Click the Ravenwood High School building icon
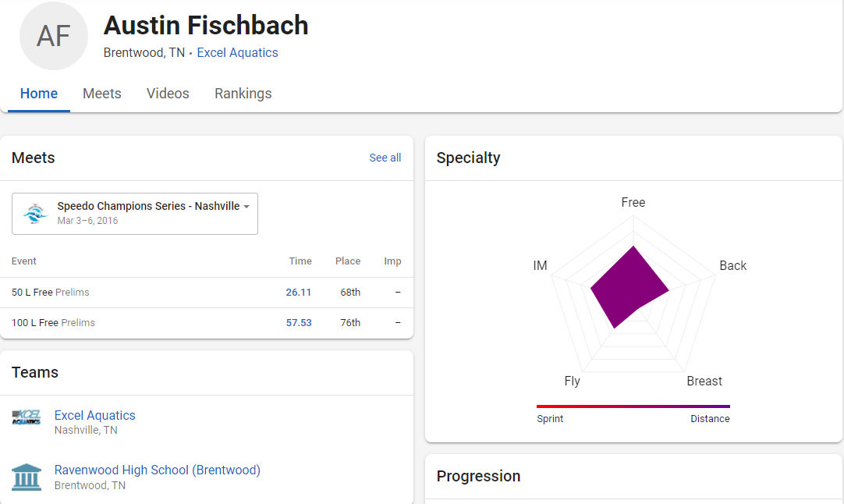Screen dimensions: 844x504 click(27, 477)
